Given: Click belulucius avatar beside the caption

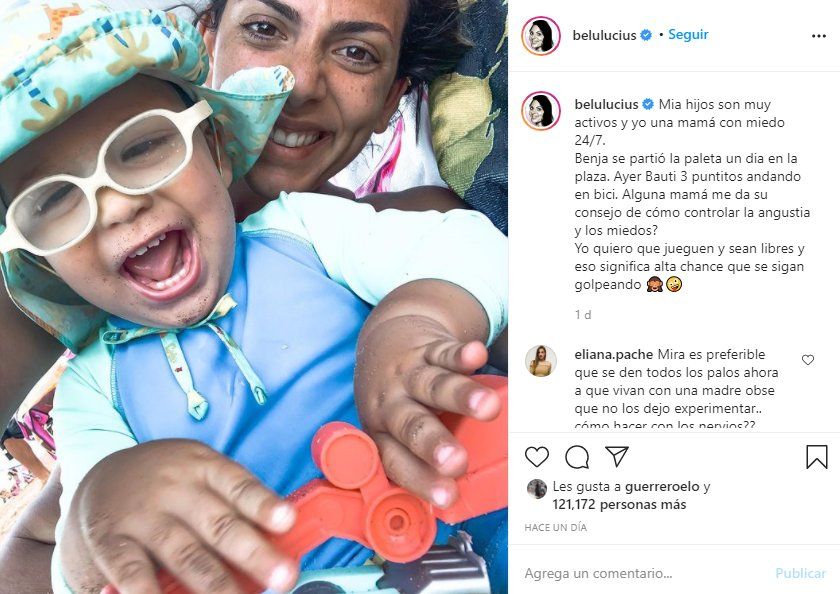Looking at the screenshot, I should [x=541, y=111].
